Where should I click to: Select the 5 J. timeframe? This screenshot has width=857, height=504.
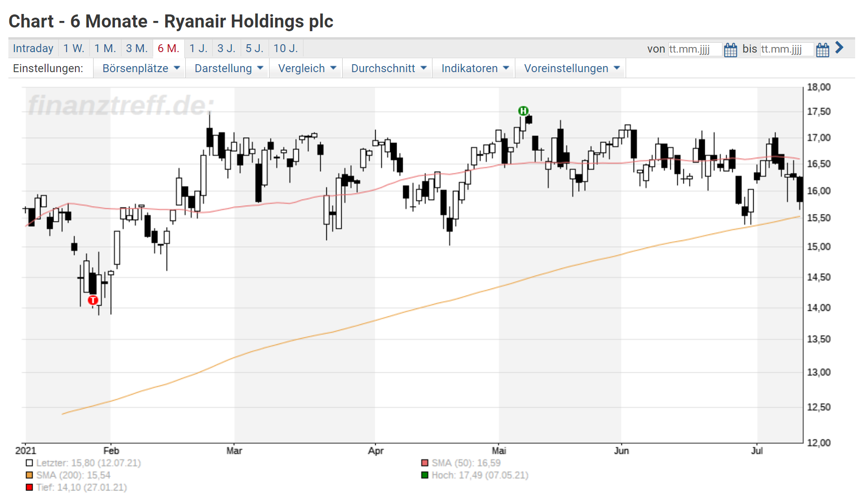(x=255, y=48)
